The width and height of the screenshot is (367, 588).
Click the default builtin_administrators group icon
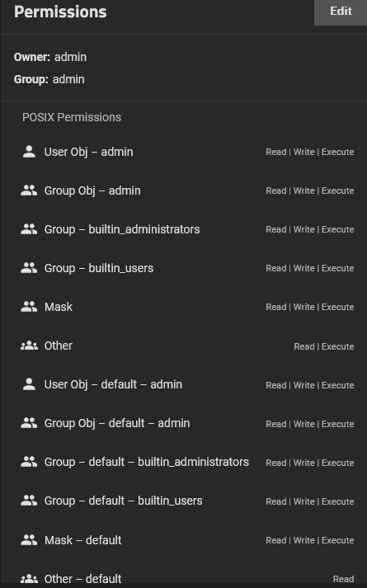coord(29,462)
